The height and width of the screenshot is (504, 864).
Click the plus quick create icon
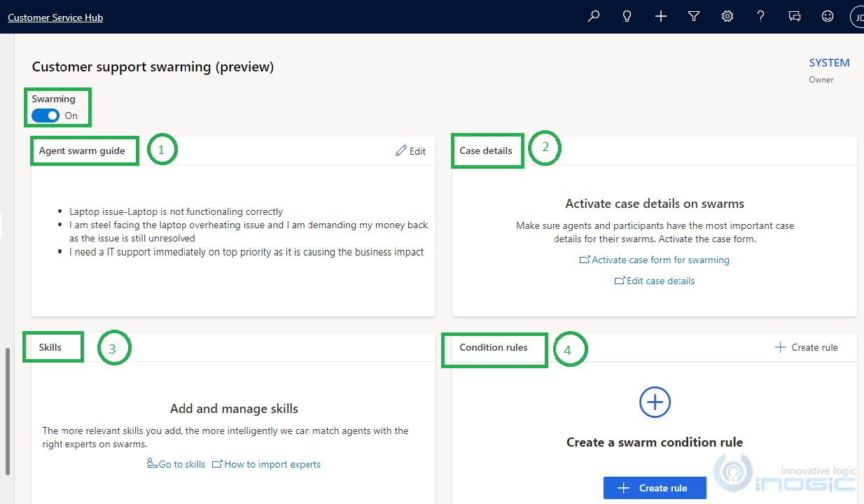pos(661,16)
